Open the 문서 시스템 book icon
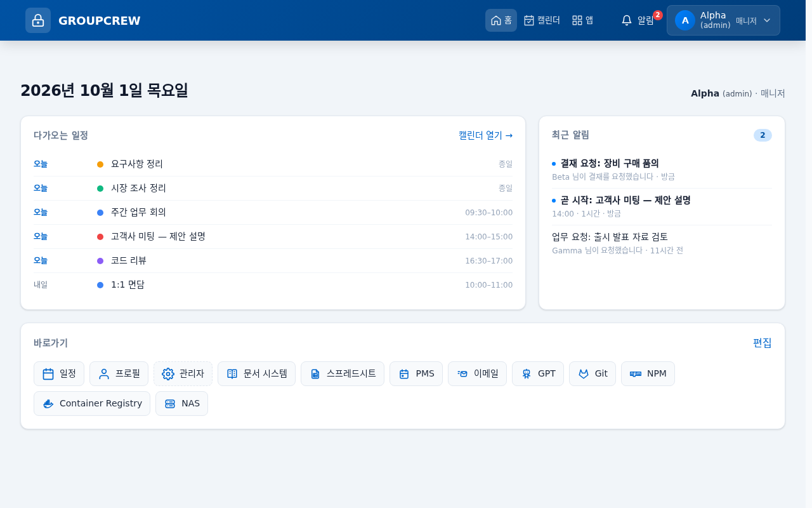The image size is (812, 508). point(232,374)
